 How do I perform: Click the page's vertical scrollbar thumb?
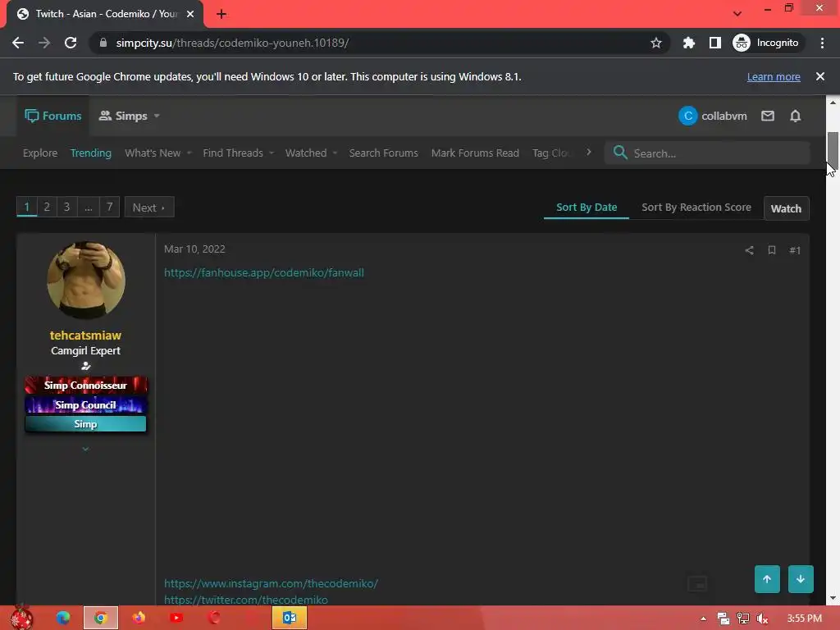(833, 150)
